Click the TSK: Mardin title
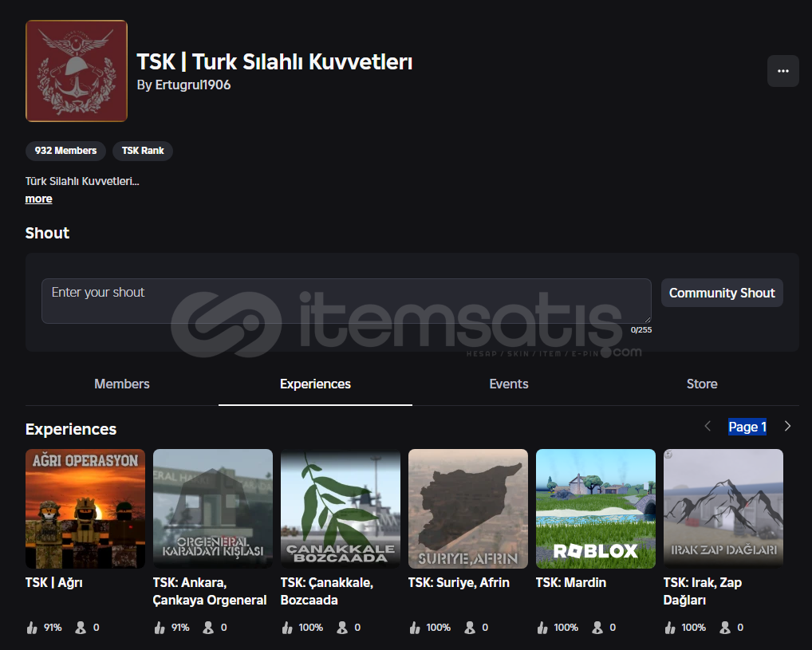 tap(570, 583)
